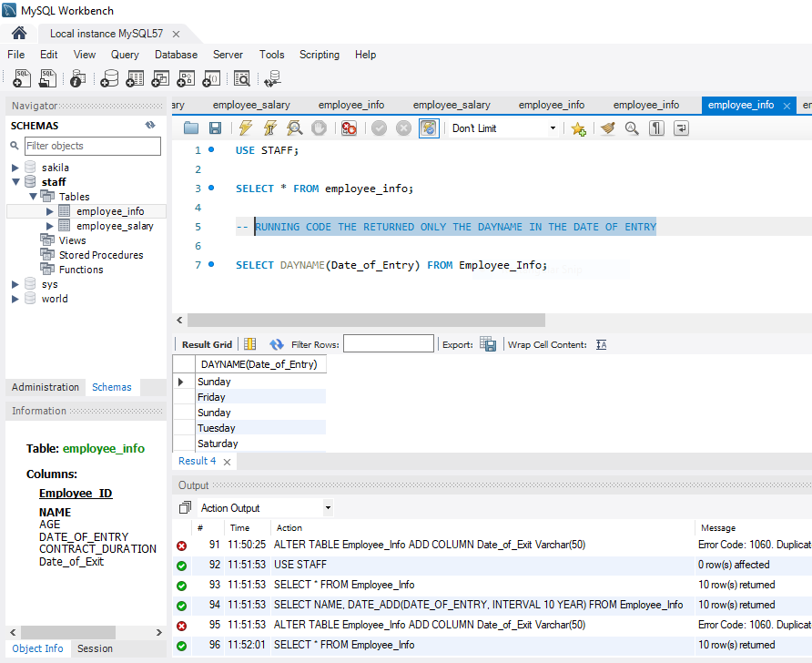Create a new schema in the connected server
The width and height of the screenshot is (812, 663).
pyautogui.click(x=109, y=78)
